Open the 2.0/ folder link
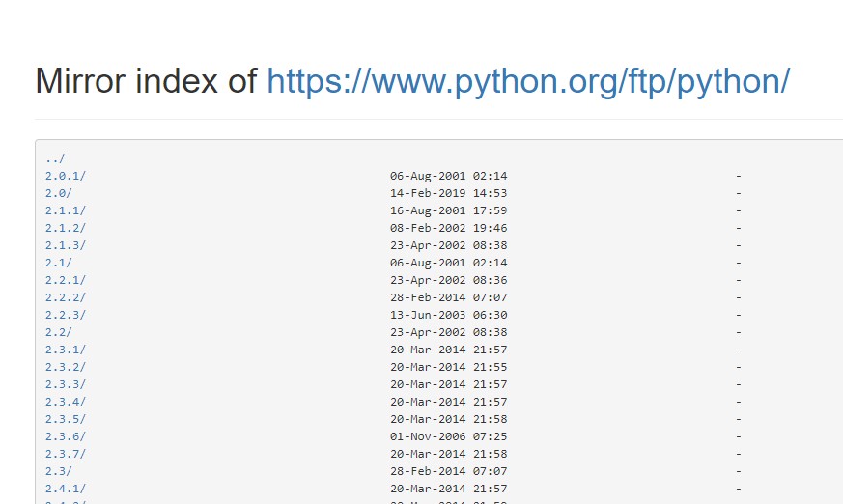Viewport: 843px width, 504px height. [x=59, y=193]
